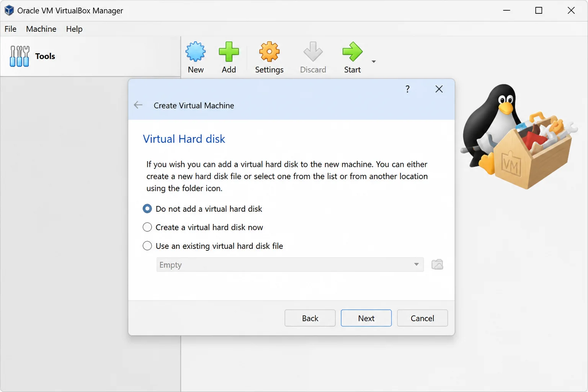Click the green Start arrow icon
The height and width of the screenshot is (392, 588).
pyautogui.click(x=352, y=52)
